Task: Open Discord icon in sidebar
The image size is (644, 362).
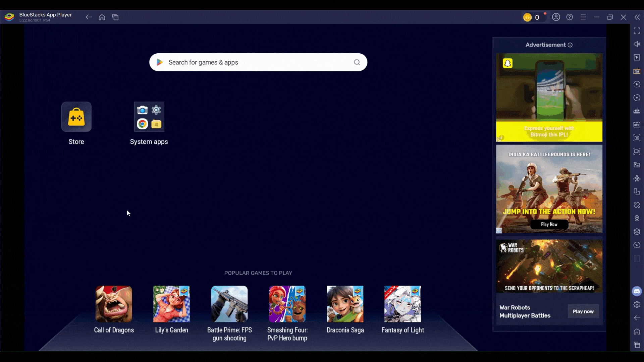Action: pos(637,291)
